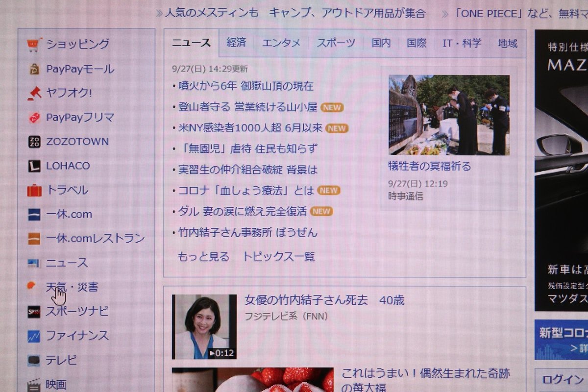Click top banner 人気のメスティンも キャンプ link
588x392 pixels.
pos(295,13)
